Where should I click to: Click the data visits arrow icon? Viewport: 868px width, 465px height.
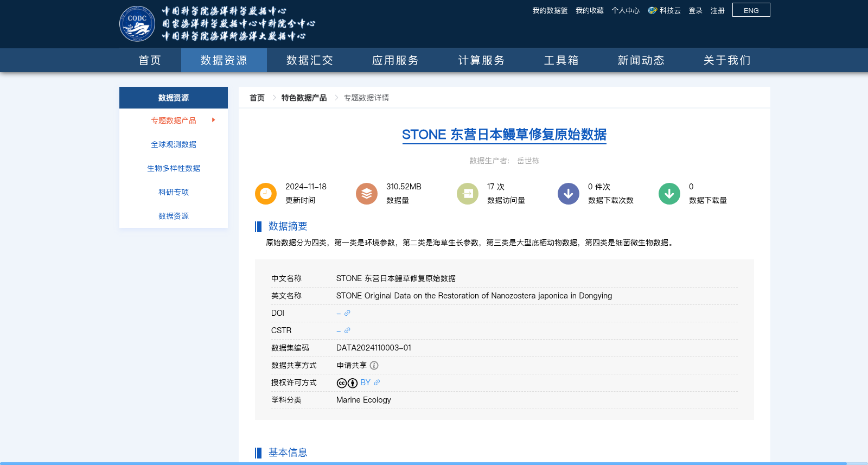tap(468, 194)
